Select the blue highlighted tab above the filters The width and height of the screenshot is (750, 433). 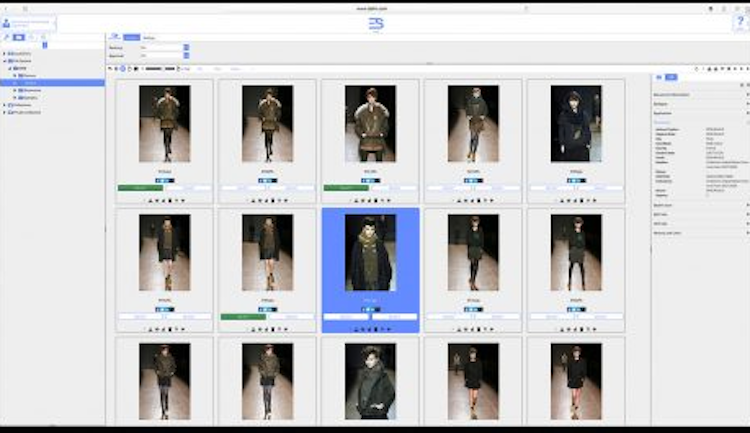pyautogui.click(x=132, y=37)
